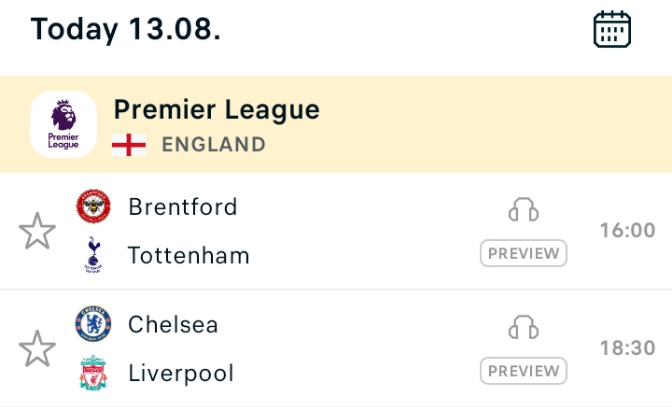Image resolution: width=672 pixels, height=407 pixels.
Task: Click the Brentford club crest
Action: click(x=93, y=206)
